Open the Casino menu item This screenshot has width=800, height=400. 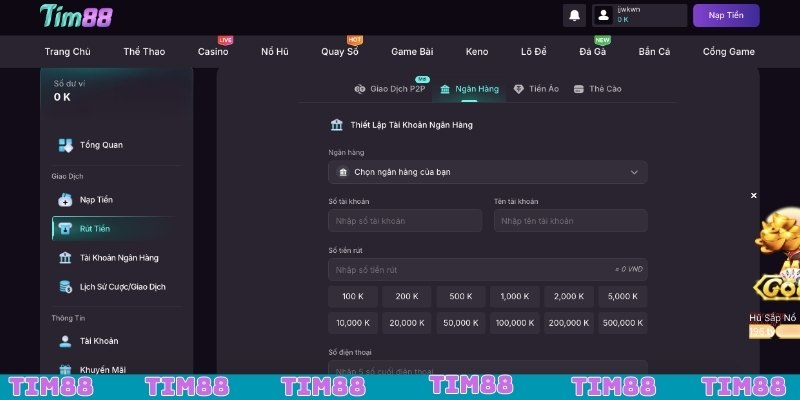click(x=212, y=51)
